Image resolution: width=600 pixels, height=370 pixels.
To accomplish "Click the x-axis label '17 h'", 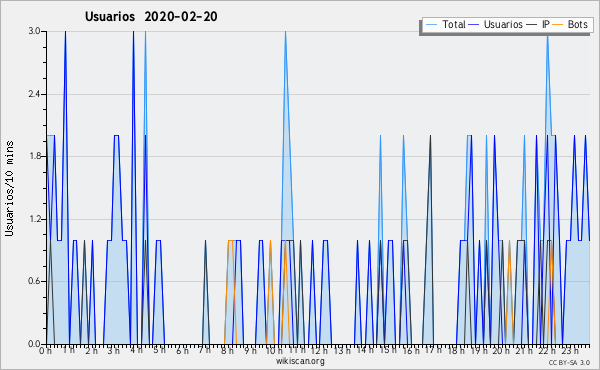I will [x=433, y=350].
